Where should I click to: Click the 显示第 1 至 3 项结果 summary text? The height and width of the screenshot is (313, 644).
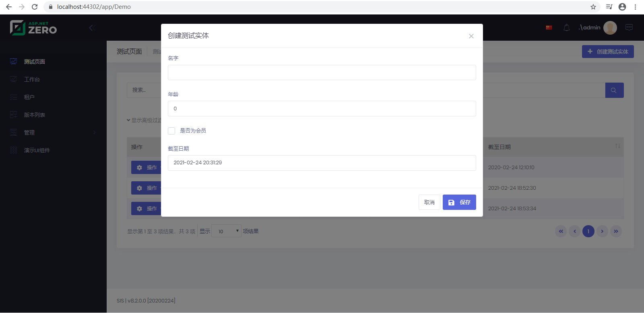(x=161, y=232)
